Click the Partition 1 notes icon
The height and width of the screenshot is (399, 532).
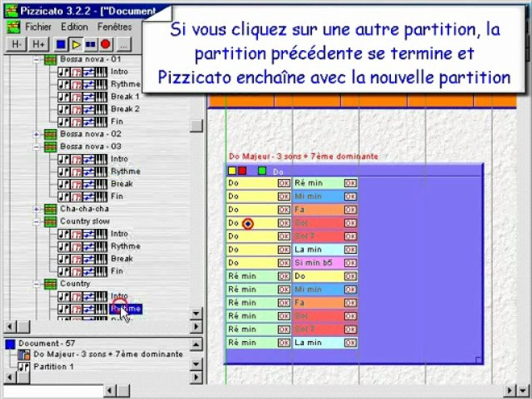(23, 367)
